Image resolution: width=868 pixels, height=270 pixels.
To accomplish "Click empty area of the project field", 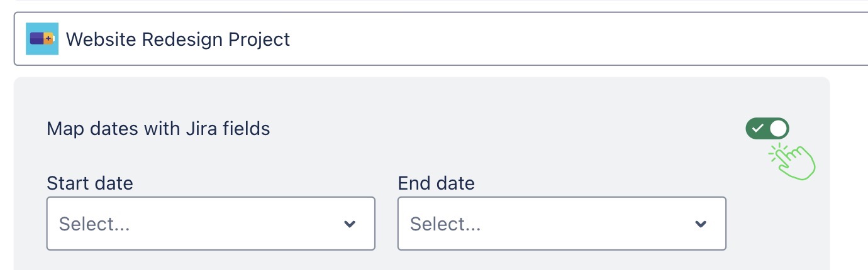I will point(566,39).
